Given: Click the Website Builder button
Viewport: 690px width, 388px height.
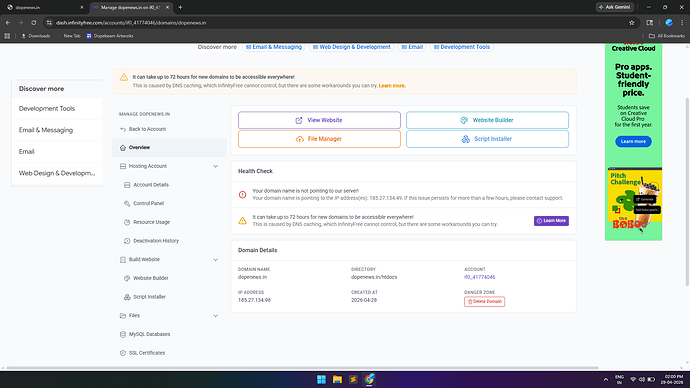Looking at the screenshot, I should click(x=487, y=120).
